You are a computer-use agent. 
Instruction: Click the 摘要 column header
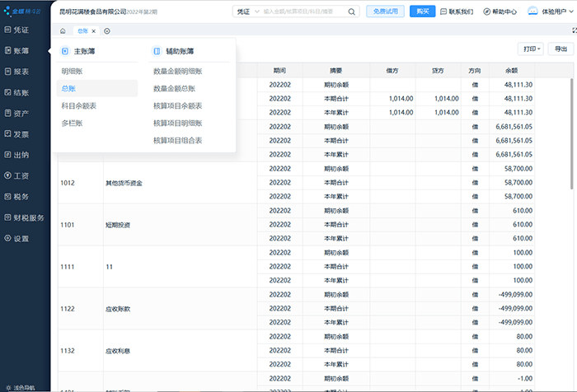pyautogui.click(x=336, y=71)
